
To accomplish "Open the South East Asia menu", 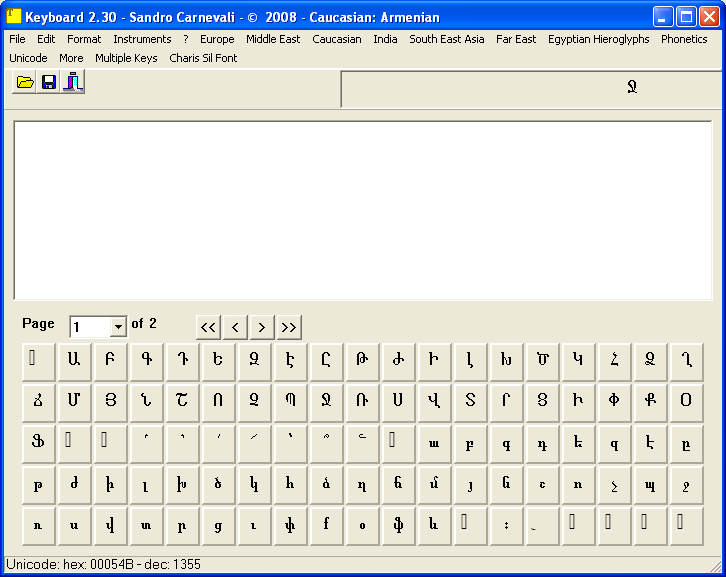I will coord(446,39).
